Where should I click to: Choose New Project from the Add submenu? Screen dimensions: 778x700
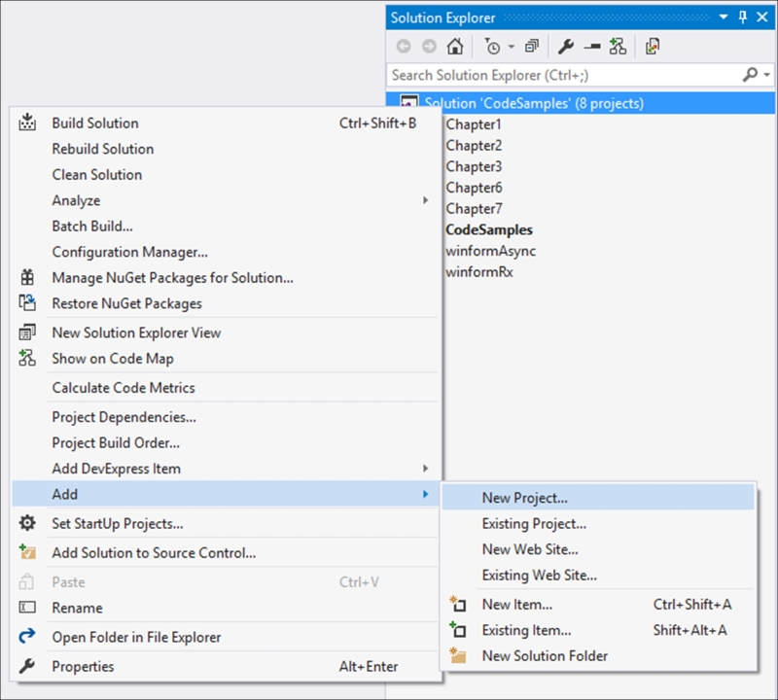tap(598, 498)
